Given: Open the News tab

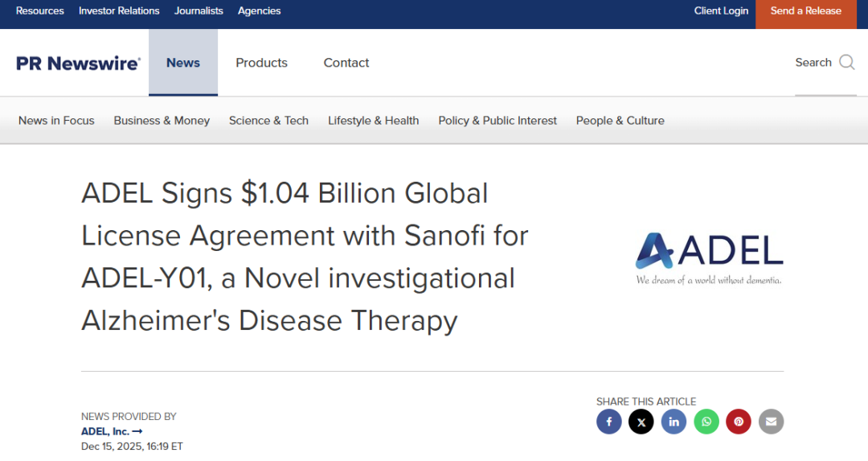Looking at the screenshot, I should click(x=183, y=63).
